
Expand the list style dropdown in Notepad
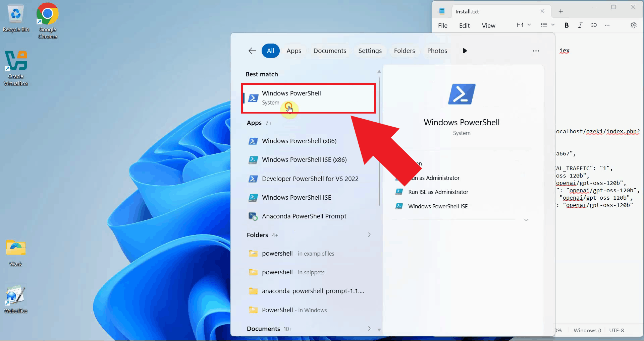click(x=553, y=25)
